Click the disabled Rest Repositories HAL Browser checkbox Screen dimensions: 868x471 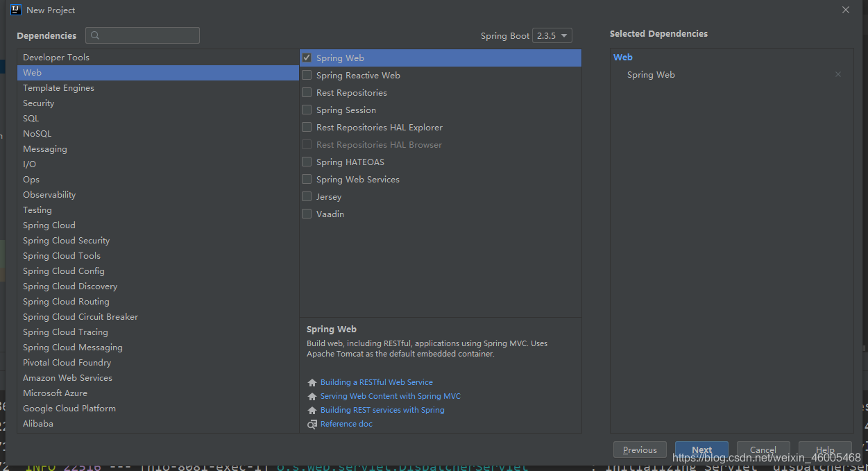(307, 144)
